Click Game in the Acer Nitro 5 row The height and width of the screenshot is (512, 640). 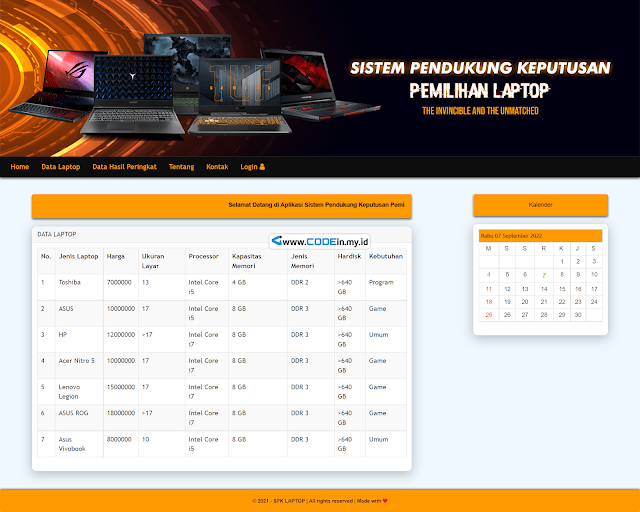[377, 361]
